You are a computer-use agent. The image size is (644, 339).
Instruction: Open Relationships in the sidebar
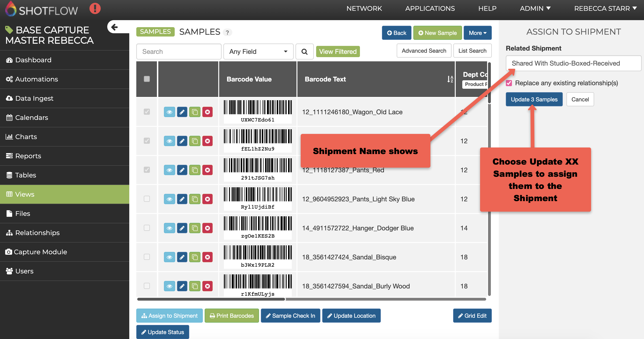coord(37,232)
